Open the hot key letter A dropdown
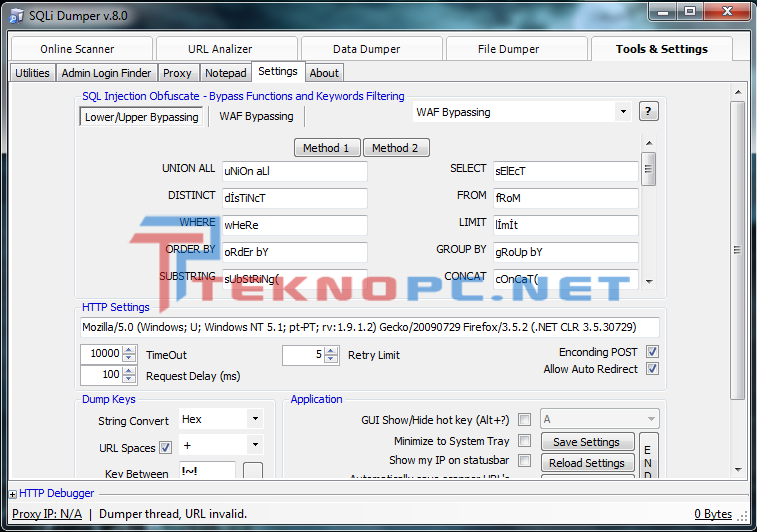This screenshot has height=532, width=757. pos(651,419)
